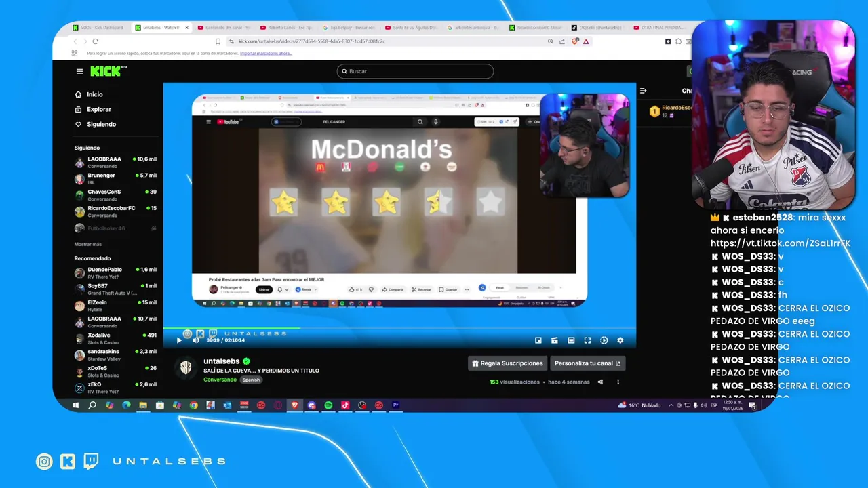Screen dimensions: 868x488
Task: Open RicardoEscobarFC channel in sidebar
Action: point(115,211)
